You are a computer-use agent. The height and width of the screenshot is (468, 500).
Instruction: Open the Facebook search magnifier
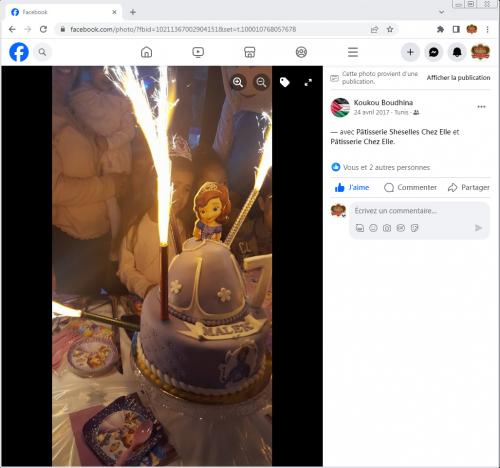tap(42, 52)
